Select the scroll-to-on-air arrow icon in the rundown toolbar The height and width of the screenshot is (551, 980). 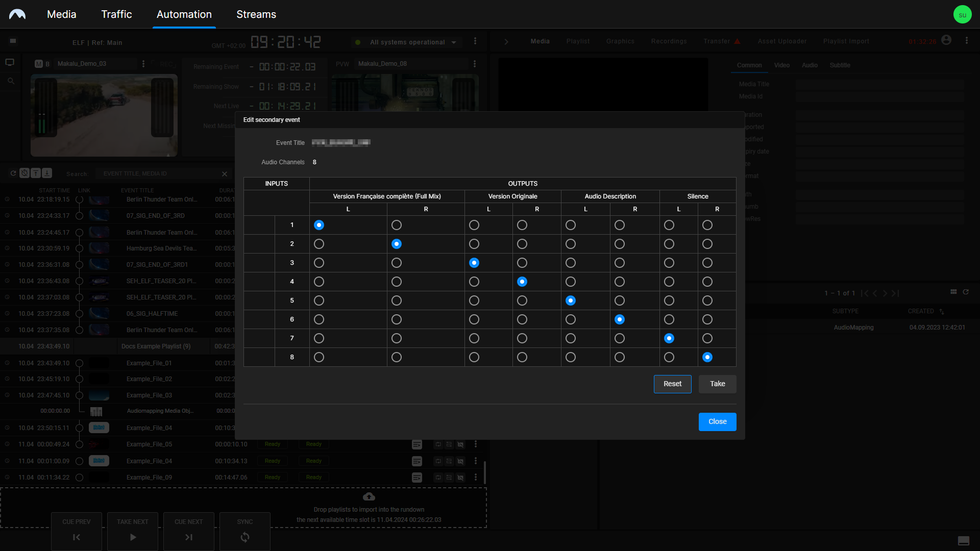35,173
